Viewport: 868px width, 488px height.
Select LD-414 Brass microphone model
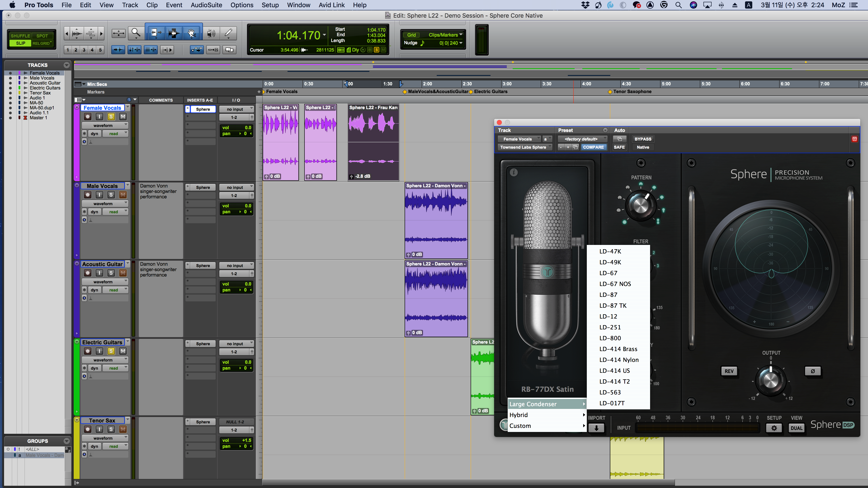618,349
